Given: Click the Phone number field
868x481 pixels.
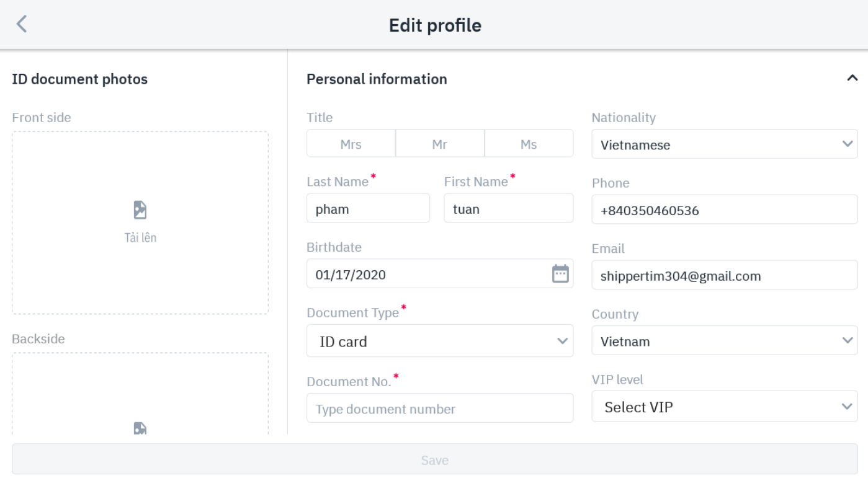Looking at the screenshot, I should pos(724,210).
